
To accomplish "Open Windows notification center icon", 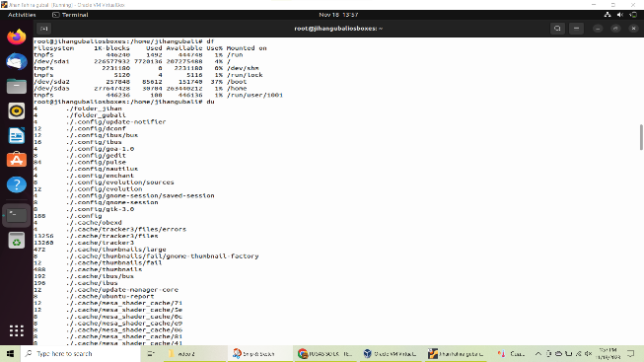I will click(x=631, y=353).
